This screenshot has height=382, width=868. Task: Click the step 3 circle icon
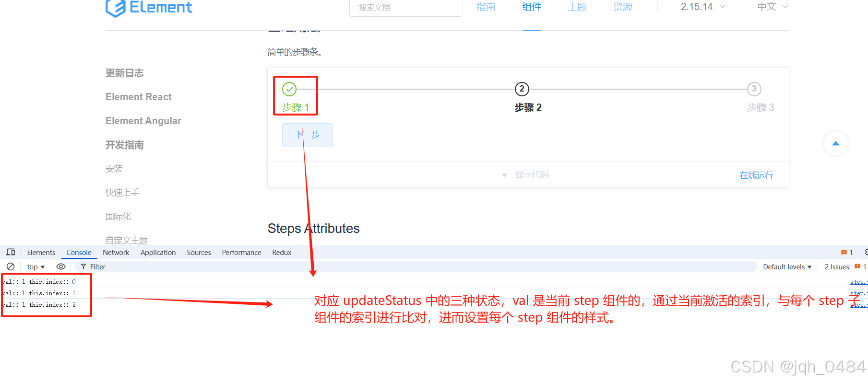[x=754, y=89]
